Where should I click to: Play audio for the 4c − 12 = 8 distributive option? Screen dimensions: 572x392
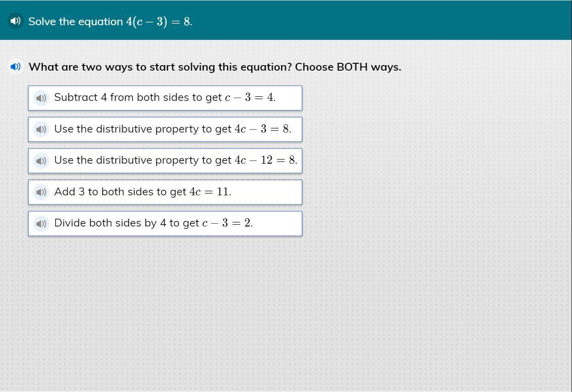(x=41, y=160)
